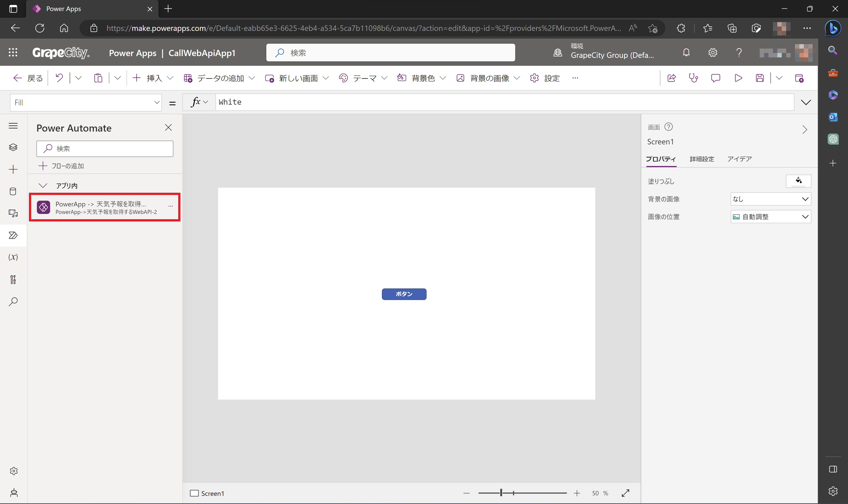The image size is (848, 504).
Task: Click the Insert plus icon in left sidebar
Action: coord(13,169)
